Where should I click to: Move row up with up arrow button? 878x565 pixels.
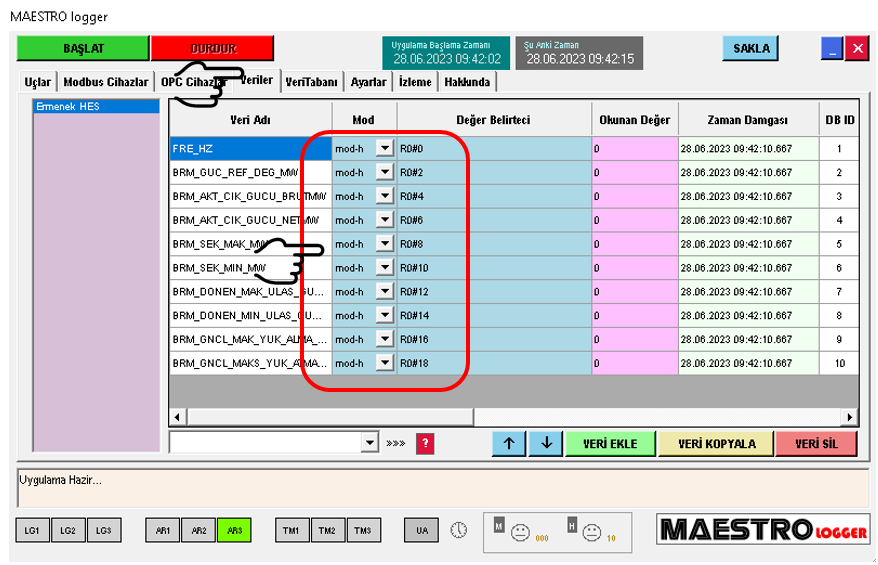click(509, 443)
